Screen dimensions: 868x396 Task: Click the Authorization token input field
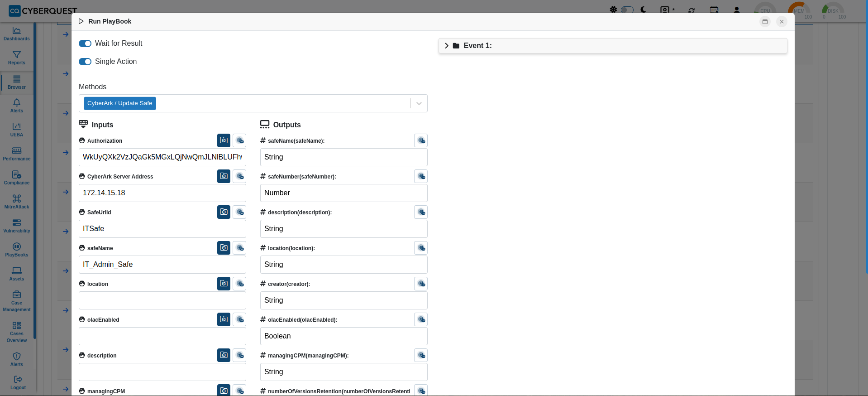tap(162, 157)
